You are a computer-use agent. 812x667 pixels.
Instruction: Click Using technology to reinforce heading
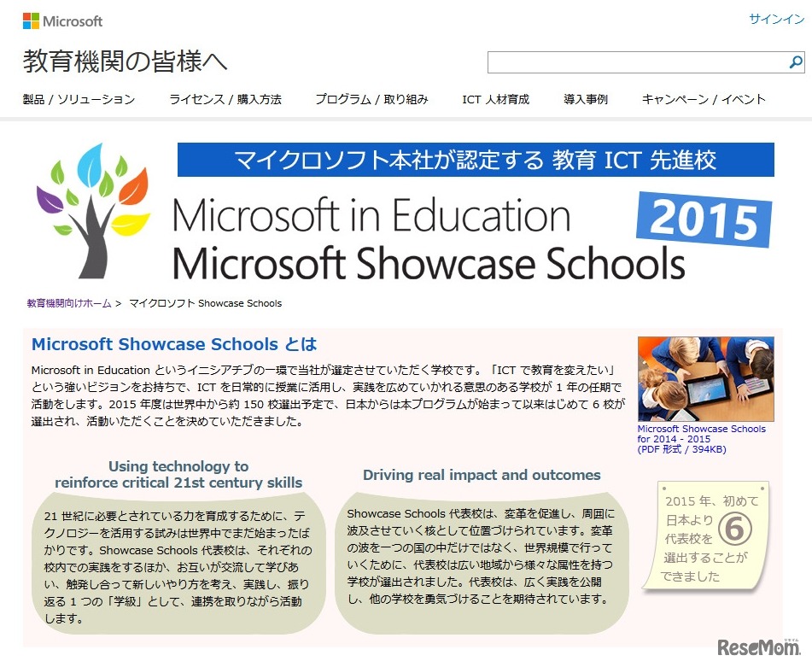click(x=178, y=474)
